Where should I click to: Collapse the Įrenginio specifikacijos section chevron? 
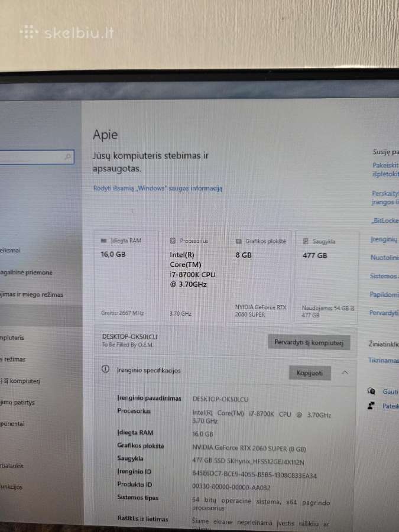345,372
